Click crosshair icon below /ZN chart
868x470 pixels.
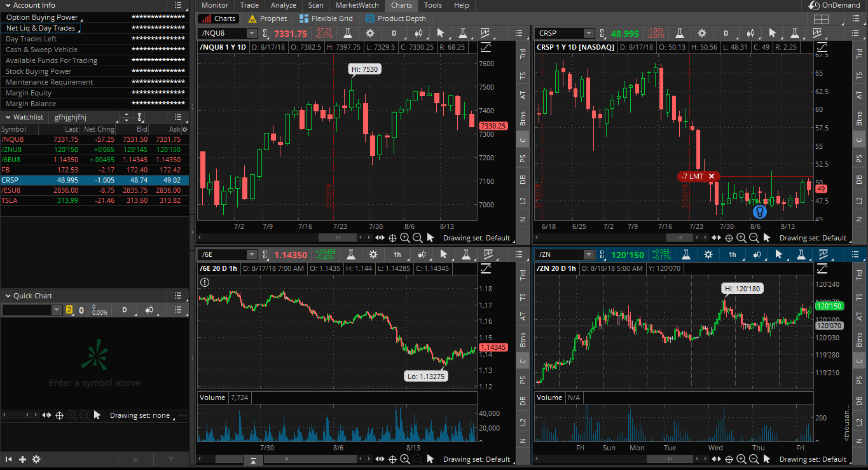[729, 459]
